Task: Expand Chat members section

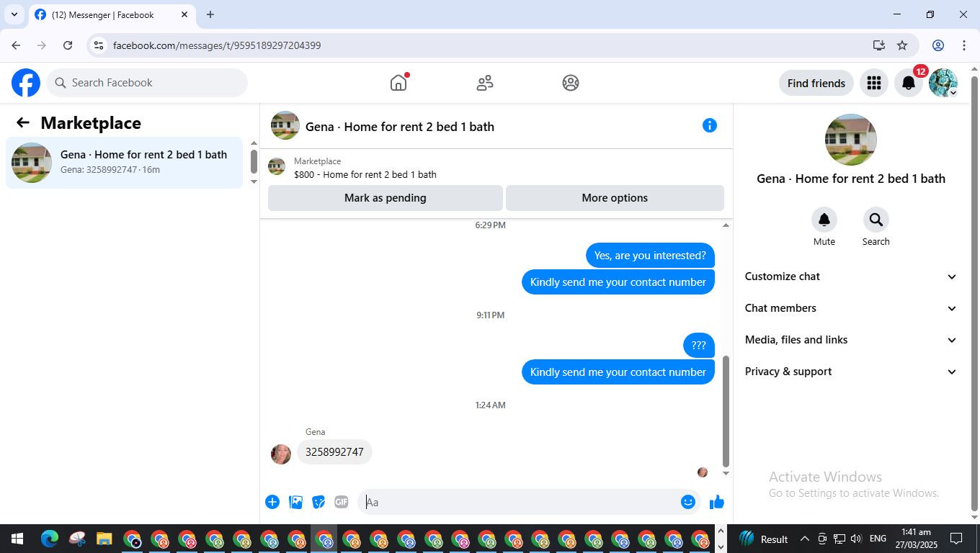Action: [851, 308]
